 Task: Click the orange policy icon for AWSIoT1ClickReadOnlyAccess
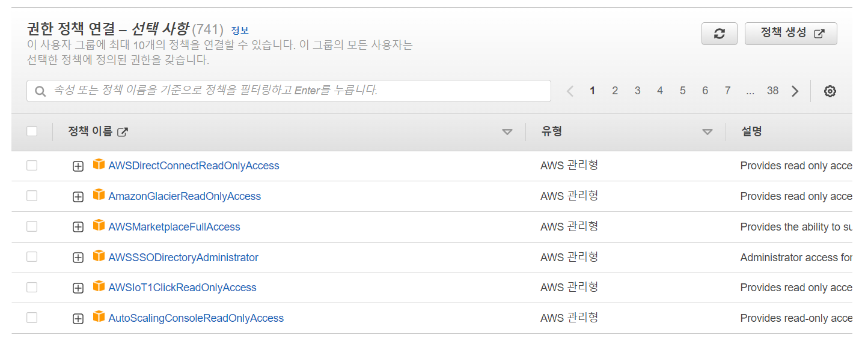pos(99,286)
